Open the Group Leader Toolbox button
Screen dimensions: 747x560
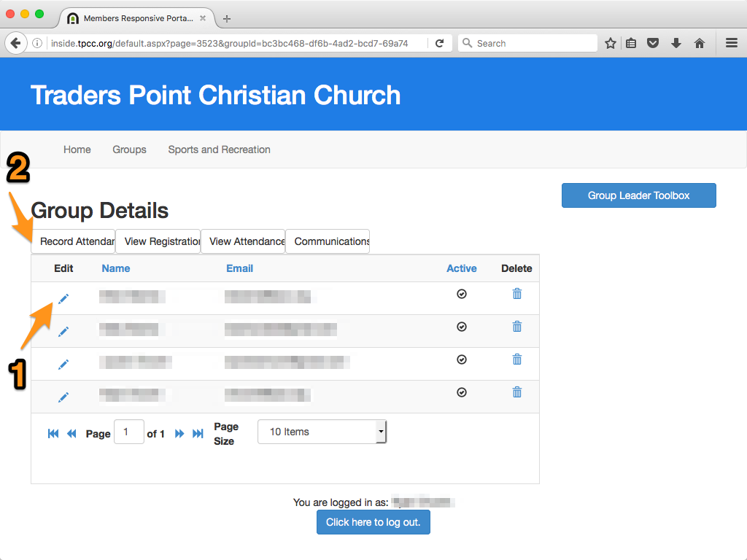(x=638, y=195)
